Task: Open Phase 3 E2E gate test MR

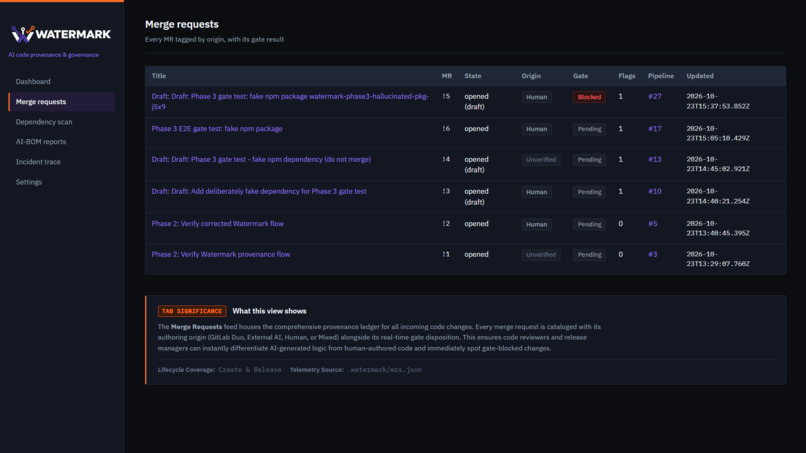Action: tap(217, 129)
